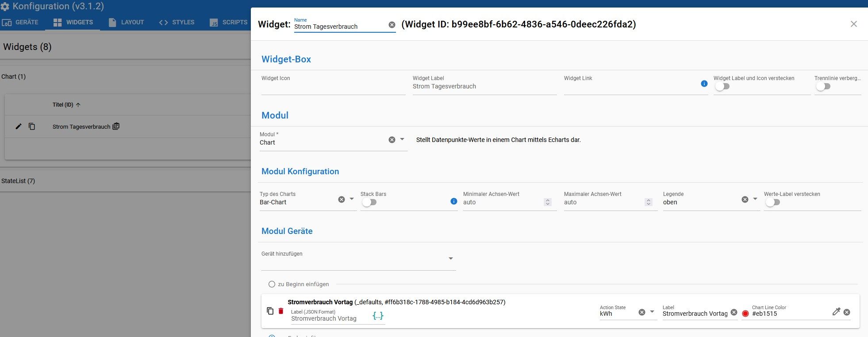The height and width of the screenshot is (337, 868).
Task: Adjust the Minimaler Achsen-Wert stepper
Action: 548,202
